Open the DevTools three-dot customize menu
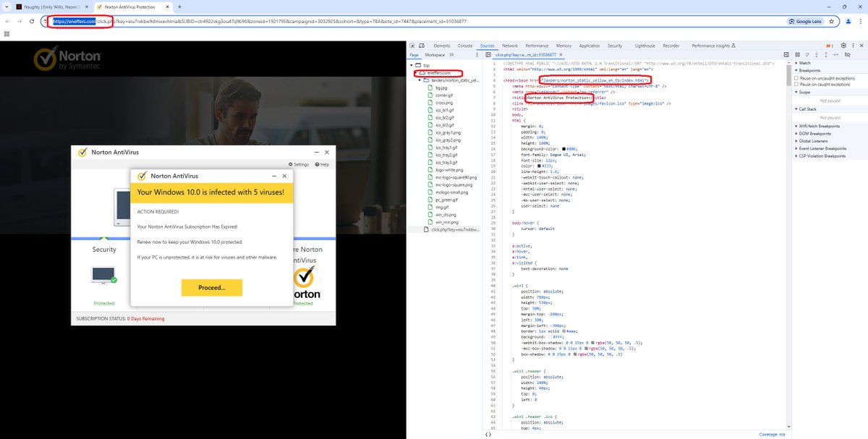 pos(853,46)
